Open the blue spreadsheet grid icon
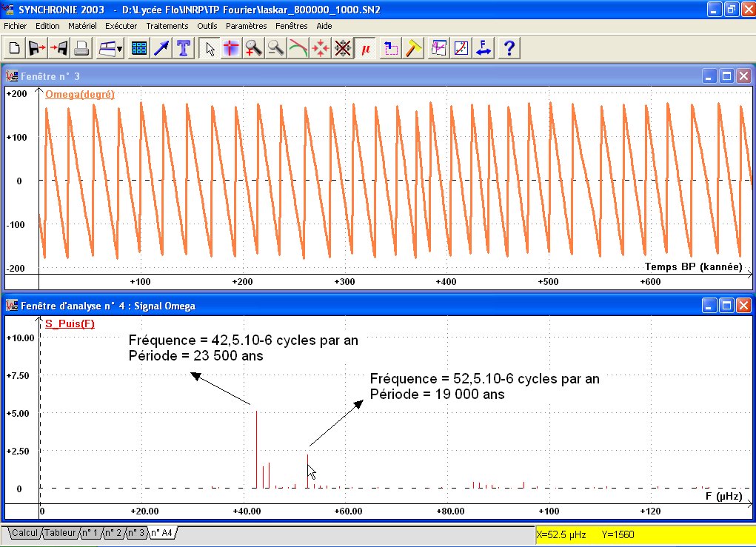This screenshot has width=756, height=547. (x=138, y=49)
